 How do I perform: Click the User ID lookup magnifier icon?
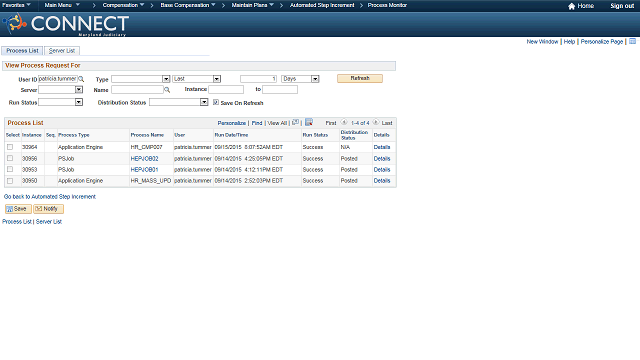pos(81,79)
